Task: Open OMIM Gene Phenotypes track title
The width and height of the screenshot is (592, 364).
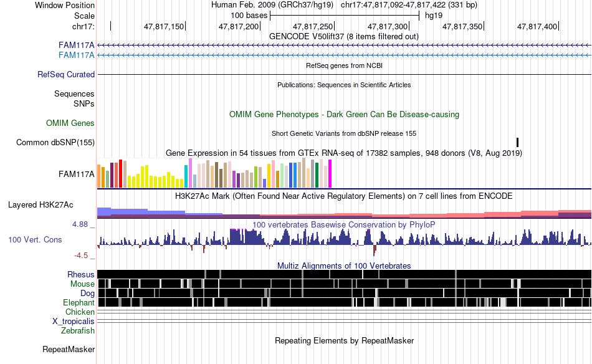Action: click(344, 115)
